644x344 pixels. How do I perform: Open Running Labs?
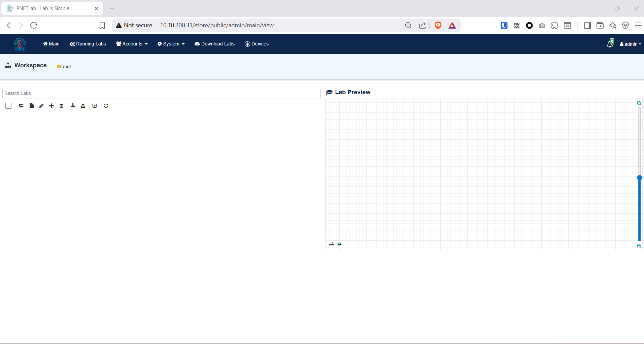tap(88, 44)
